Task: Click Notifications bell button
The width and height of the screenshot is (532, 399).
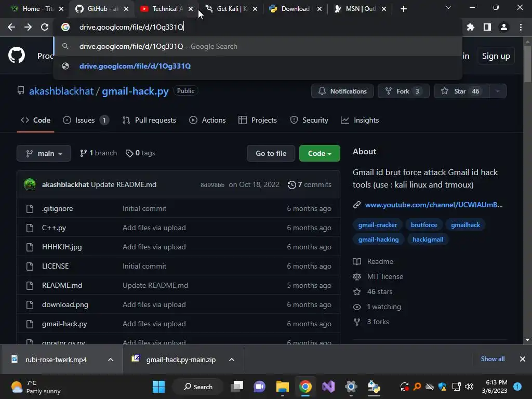Action: (342, 91)
